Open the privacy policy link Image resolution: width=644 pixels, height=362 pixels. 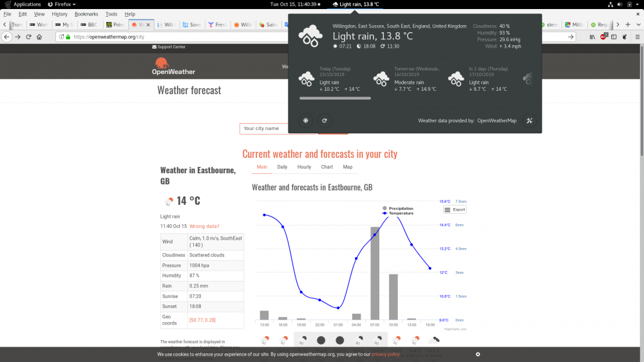(x=385, y=354)
